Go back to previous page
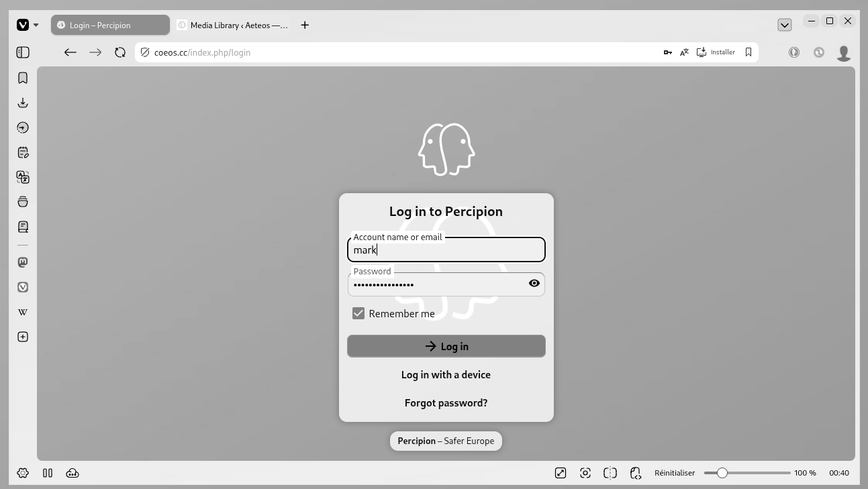Screen dimensions: 868x489 pyautogui.click(x=70, y=52)
